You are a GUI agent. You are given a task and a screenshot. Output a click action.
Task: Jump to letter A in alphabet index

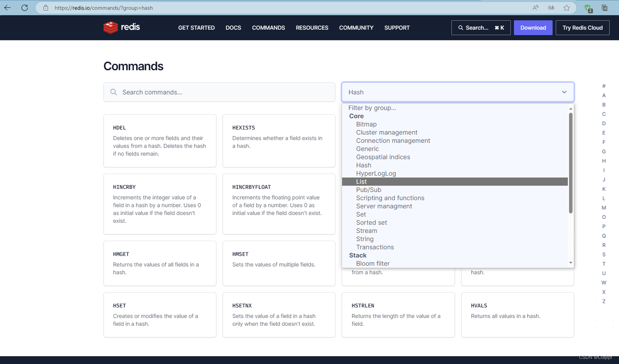point(604,95)
